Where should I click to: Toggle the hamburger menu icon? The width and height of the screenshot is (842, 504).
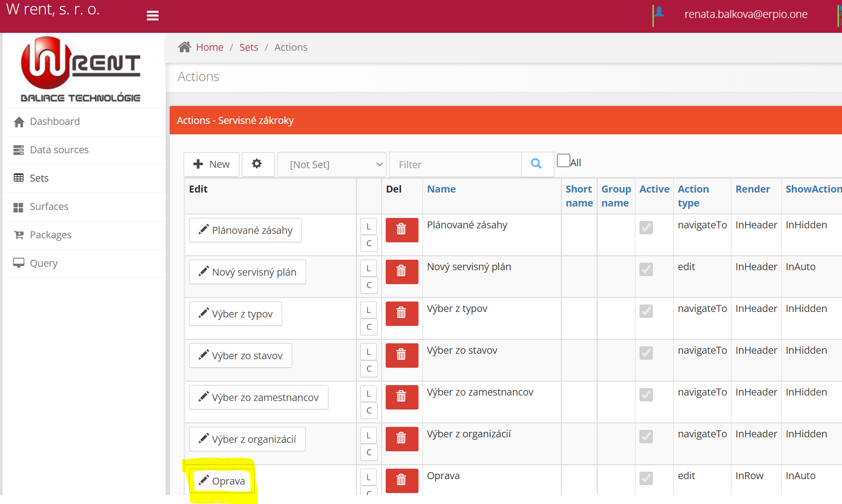(153, 16)
